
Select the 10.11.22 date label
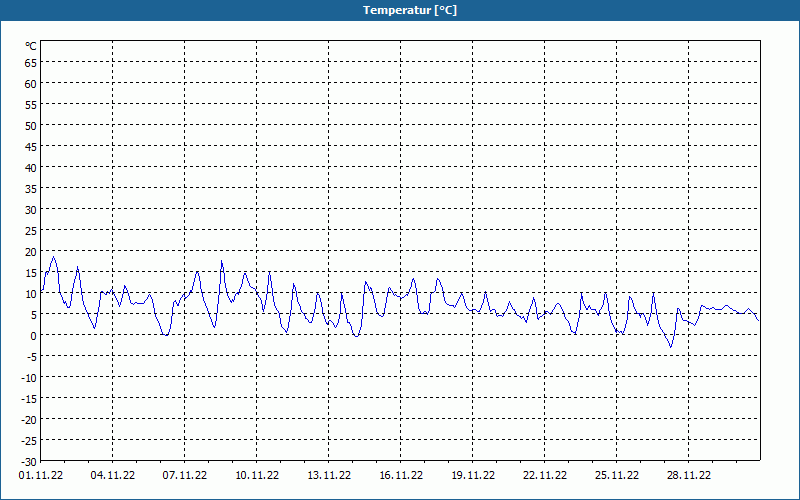(257, 476)
